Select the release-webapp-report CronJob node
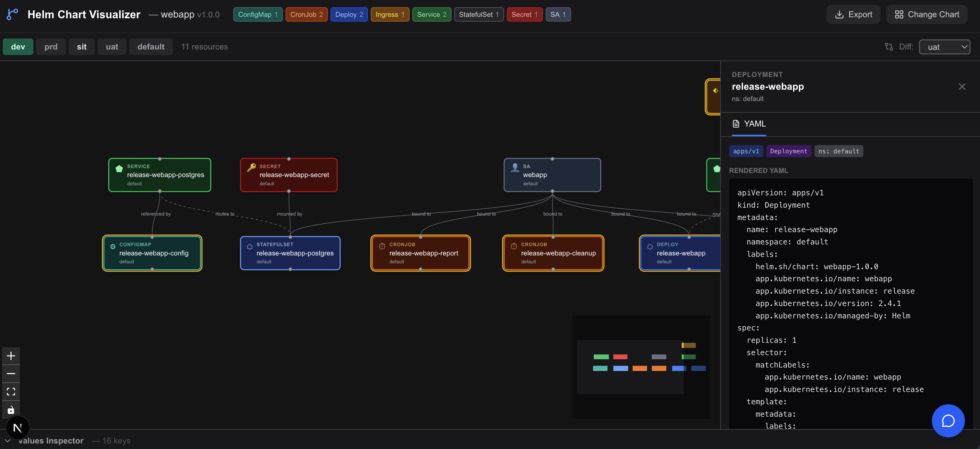Screen dimensions: 980x449 click(421, 253)
